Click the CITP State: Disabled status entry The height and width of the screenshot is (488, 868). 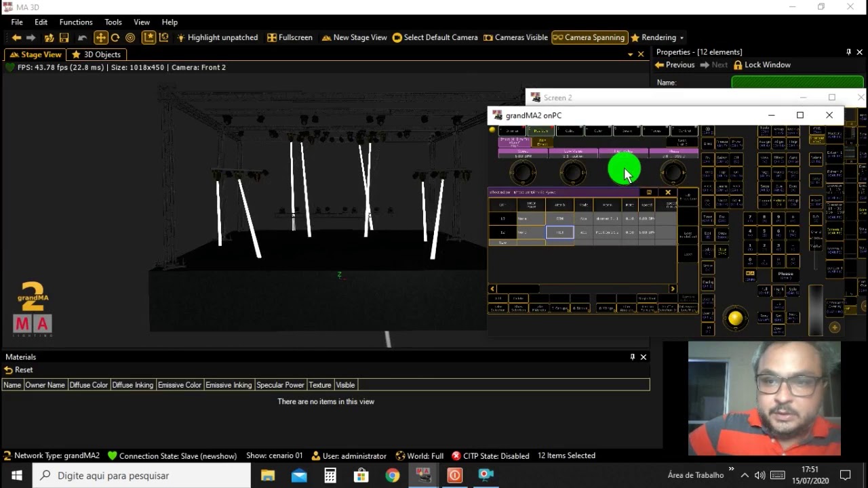490,456
